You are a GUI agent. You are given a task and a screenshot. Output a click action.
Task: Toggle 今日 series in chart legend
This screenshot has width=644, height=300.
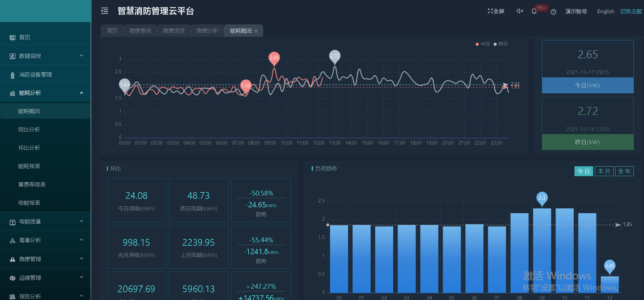click(x=483, y=44)
